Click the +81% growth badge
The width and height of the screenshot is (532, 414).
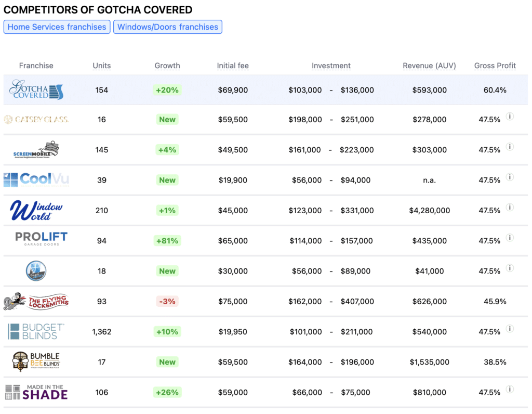coord(167,241)
